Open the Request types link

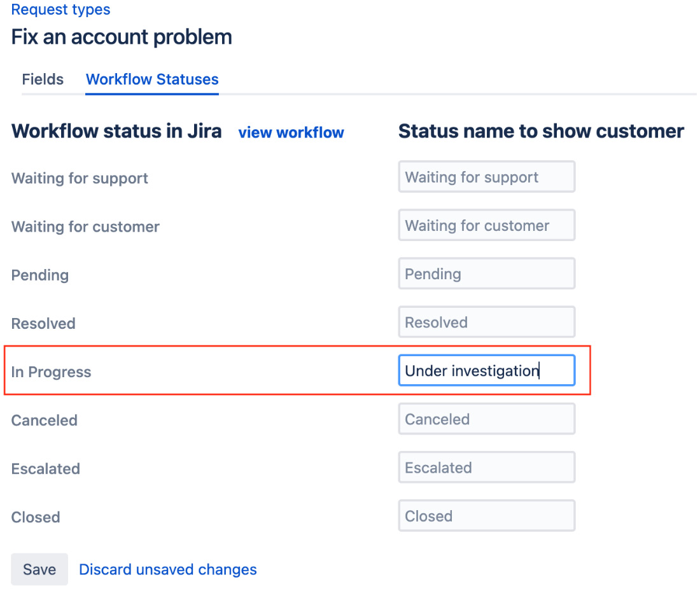60,10
